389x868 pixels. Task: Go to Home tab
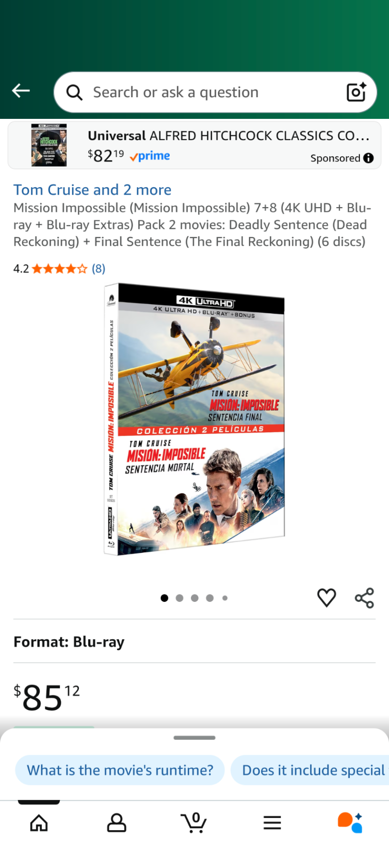pyautogui.click(x=39, y=823)
